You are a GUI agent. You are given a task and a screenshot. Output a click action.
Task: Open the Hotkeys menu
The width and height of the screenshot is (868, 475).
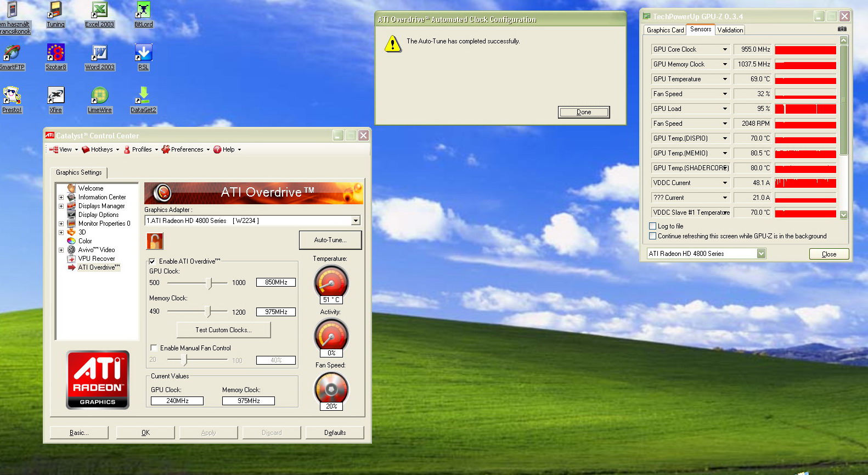pyautogui.click(x=100, y=149)
